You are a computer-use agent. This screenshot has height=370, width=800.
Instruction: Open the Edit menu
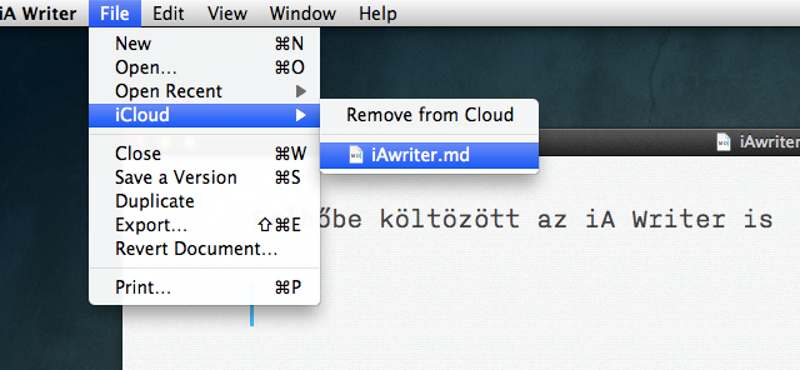click(168, 13)
